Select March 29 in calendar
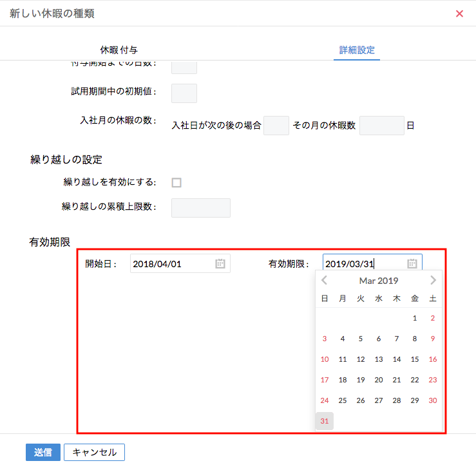Screen dimensions: 476x470 pyautogui.click(x=415, y=400)
